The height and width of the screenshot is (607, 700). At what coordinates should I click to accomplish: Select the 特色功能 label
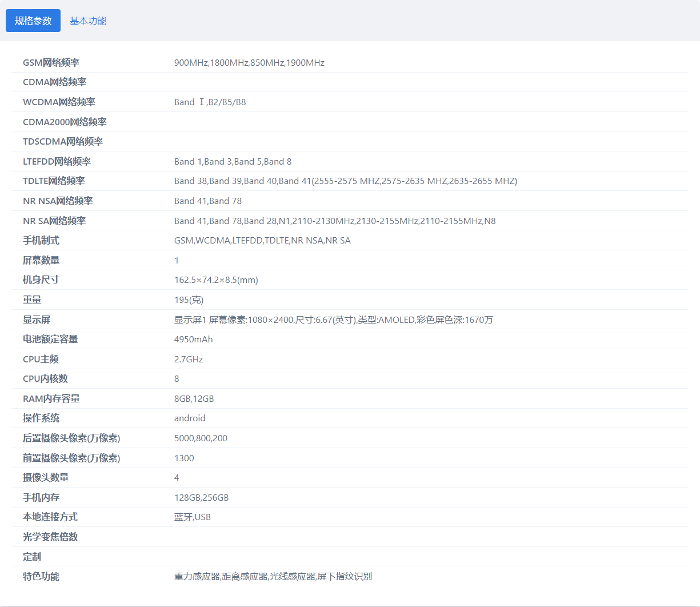pyautogui.click(x=41, y=577)
